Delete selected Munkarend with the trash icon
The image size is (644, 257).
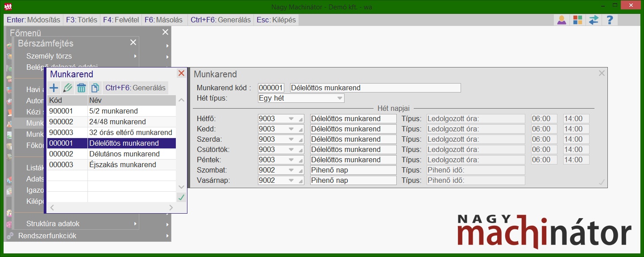pos(81,88)
